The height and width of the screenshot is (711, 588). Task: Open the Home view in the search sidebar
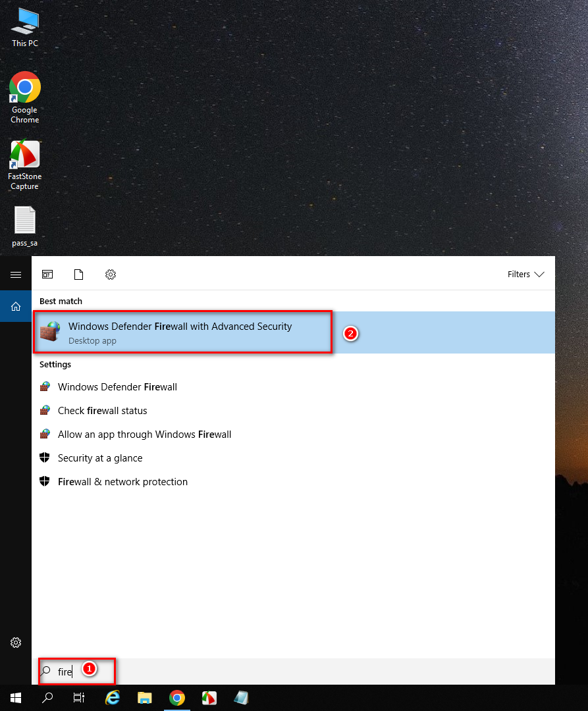pos(16,306)
